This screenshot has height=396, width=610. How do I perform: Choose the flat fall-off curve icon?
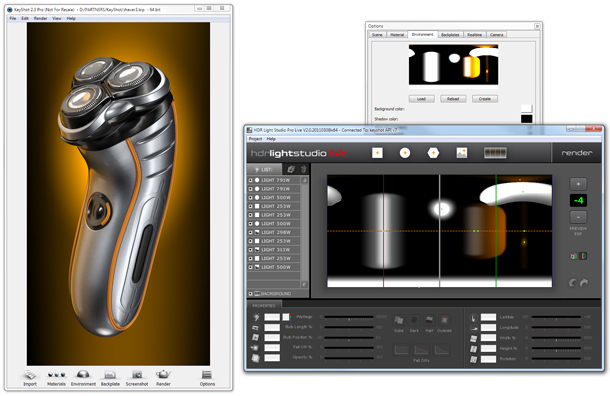click(x=401, y=349)
